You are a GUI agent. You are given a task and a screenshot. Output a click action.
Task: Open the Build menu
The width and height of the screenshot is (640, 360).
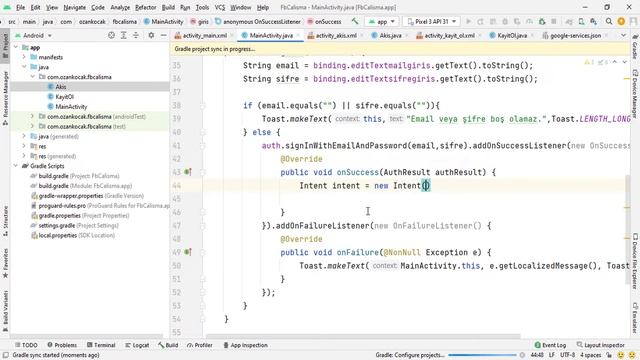(168, 7)
